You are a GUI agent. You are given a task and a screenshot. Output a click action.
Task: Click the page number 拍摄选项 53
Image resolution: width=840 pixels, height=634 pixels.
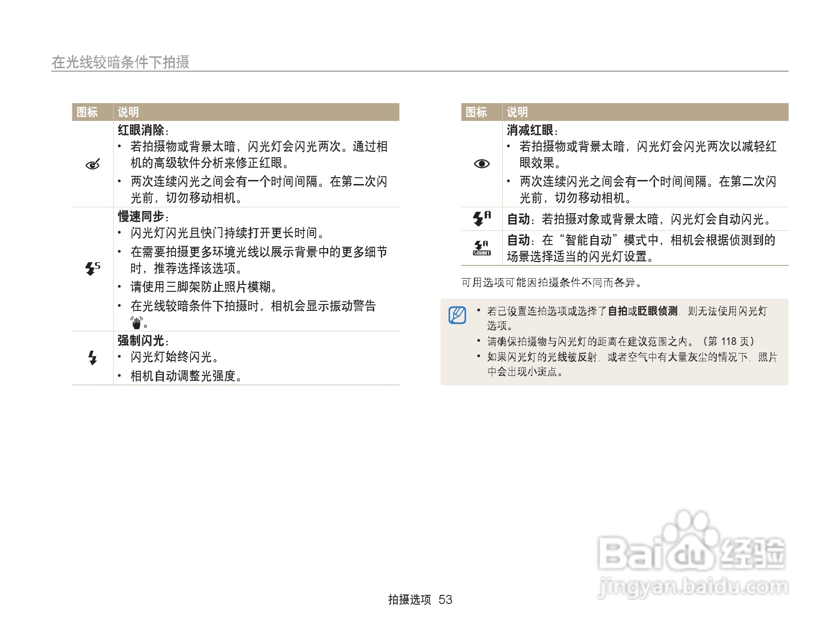[x=419, y=599]
